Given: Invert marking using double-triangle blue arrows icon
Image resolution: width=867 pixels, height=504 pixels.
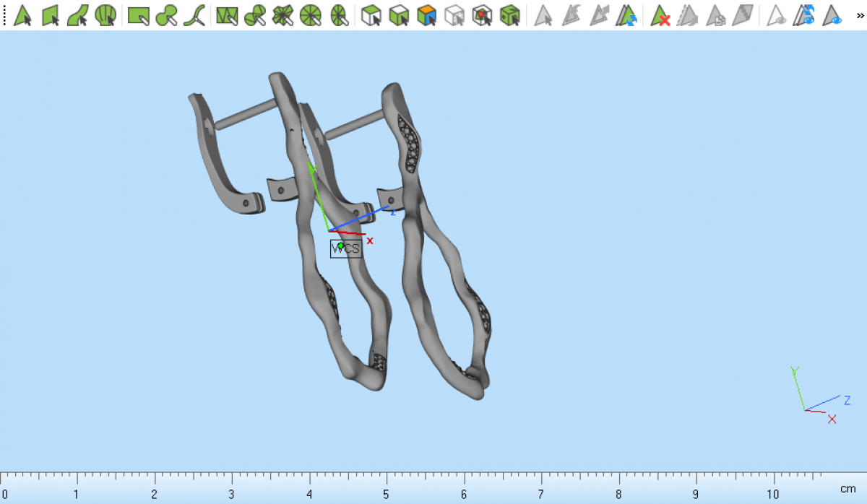Looking at the screenshot, I should (627, 15).
